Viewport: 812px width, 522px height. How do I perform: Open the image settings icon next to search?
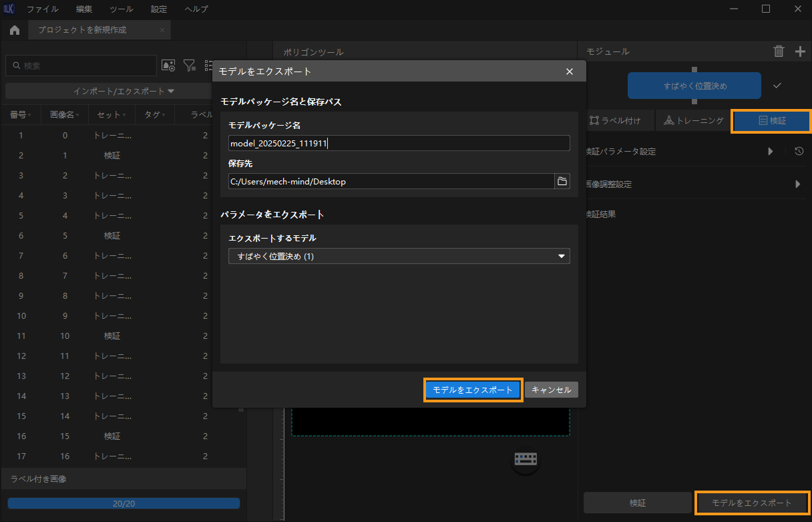coord(168,66)
